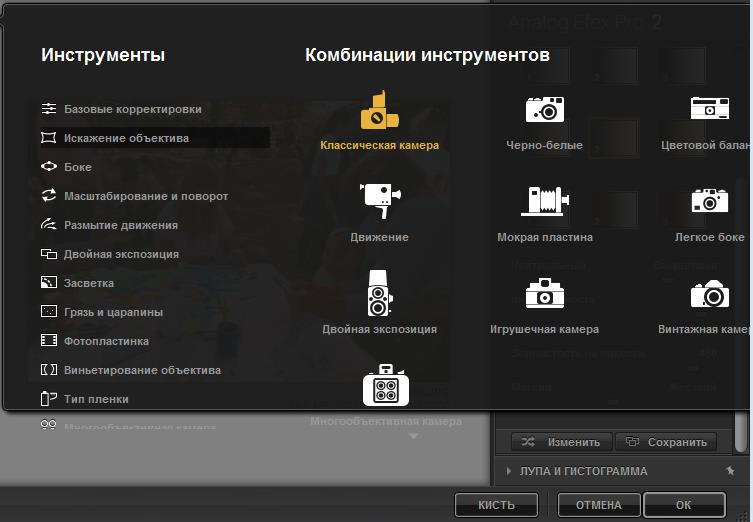Click the Фотопластинка icon
The image size is (753, 522).
point(49,340)
